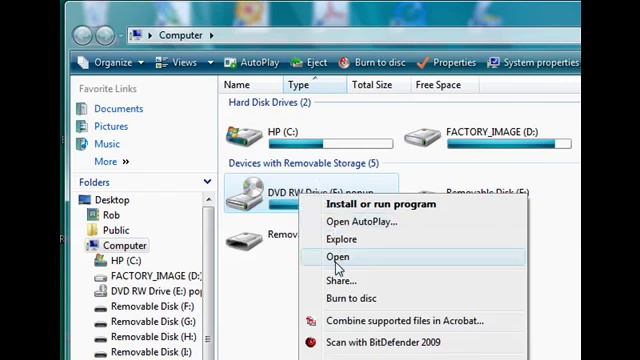Select Public in the folder tree
Screen dimensions: 640x360
pos(116,230)
